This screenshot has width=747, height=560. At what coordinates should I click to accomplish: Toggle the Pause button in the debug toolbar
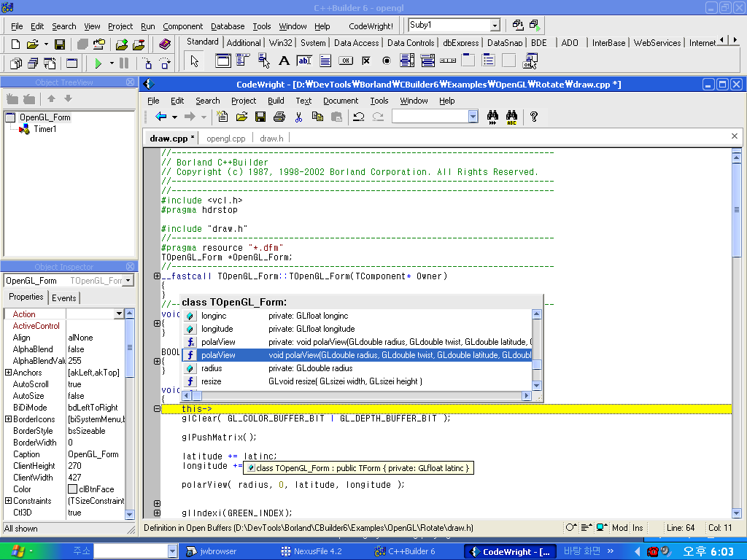point(124,63)
